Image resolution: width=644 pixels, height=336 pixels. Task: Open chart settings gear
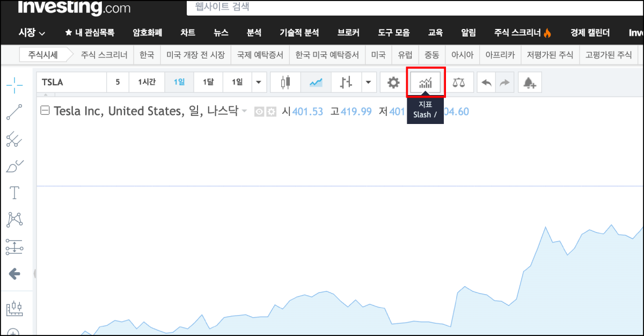(x=393, y=82)
